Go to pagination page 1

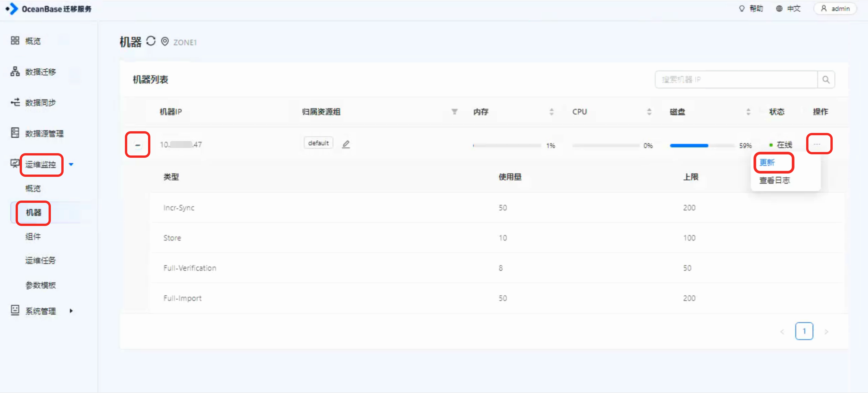coord(804,331)
